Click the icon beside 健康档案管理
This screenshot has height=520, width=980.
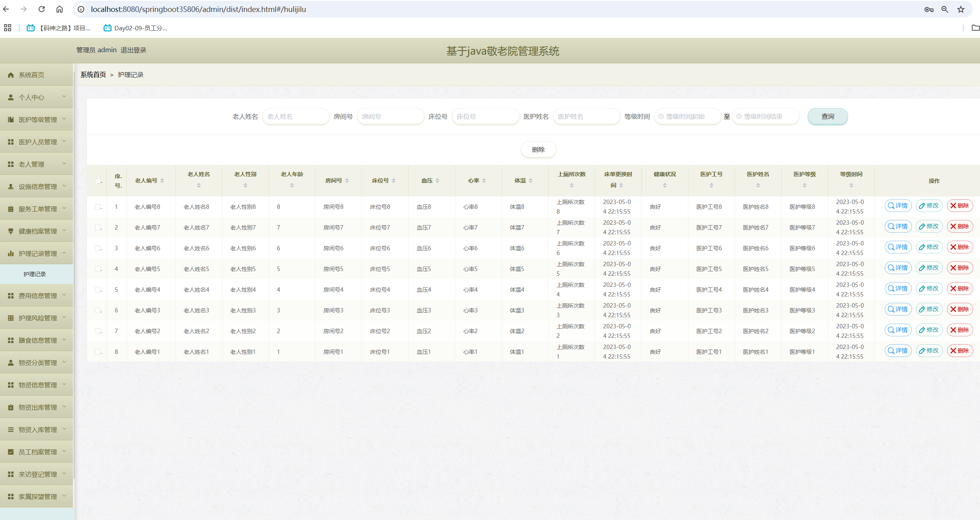[11, 231]
